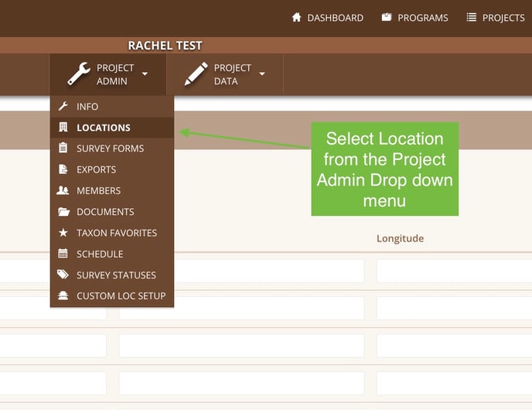Click the Rachel Test project title
Viewport: 532px width, 410px height.
tap(165, 46)
